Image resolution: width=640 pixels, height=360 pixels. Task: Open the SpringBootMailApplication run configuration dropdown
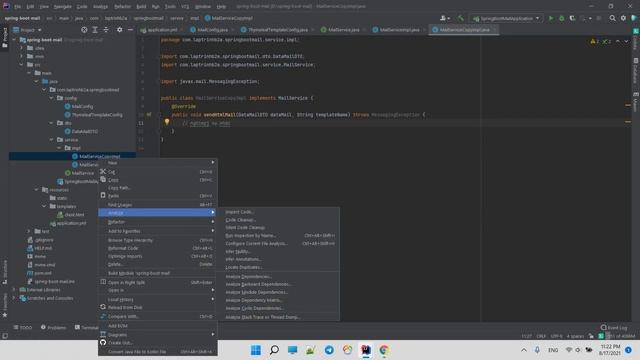[506, 18]
